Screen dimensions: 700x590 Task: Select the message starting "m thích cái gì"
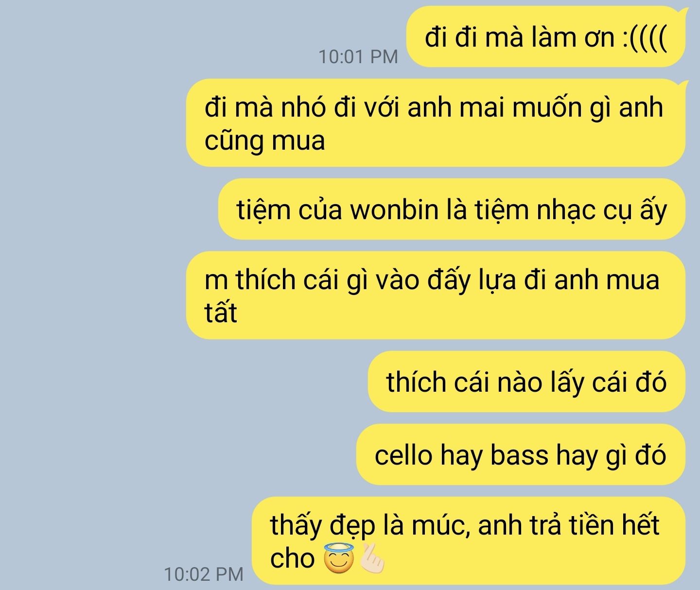436,295
